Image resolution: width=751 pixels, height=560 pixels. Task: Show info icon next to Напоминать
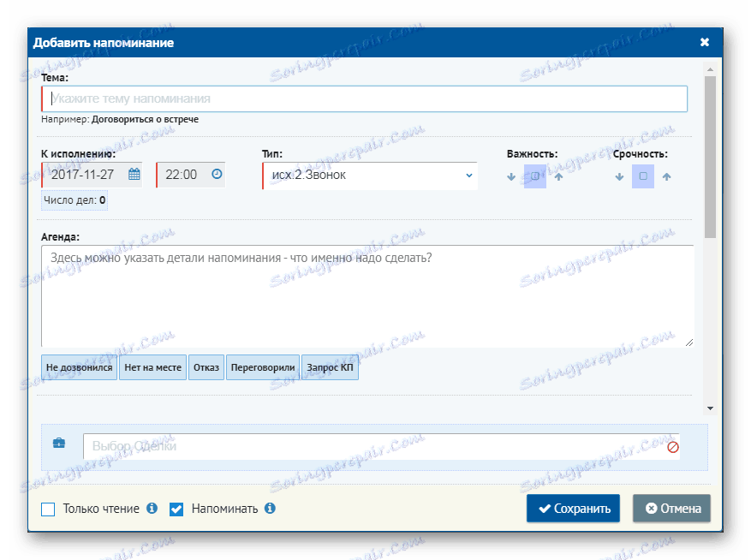(x=270, y=509)
